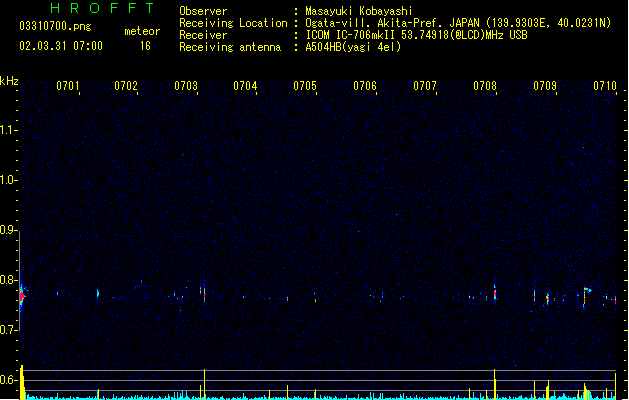The width and height of the screenshot is (629, 400).
Task: Click the 0702 time marker
Action: (126, 86)
